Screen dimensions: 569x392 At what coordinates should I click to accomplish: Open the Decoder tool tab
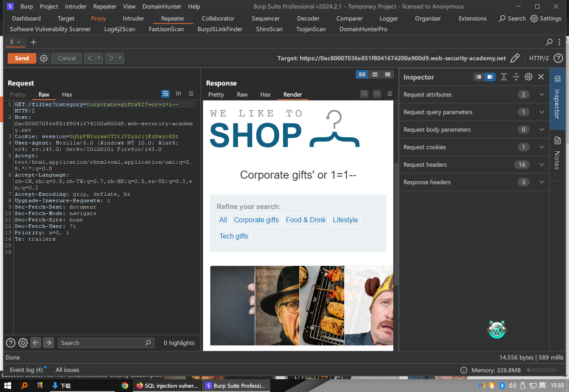[308, 18]
